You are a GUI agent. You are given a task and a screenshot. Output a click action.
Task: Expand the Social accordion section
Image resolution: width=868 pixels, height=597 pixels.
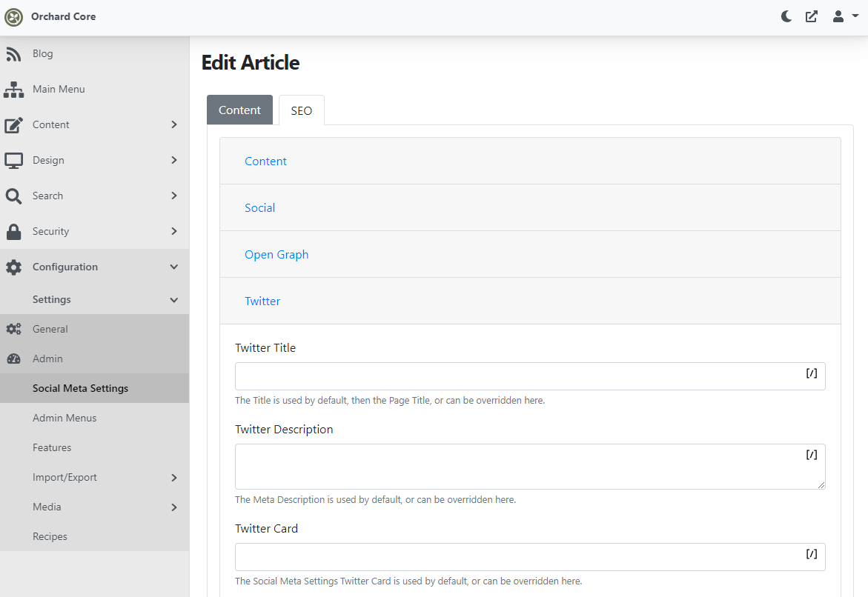pyautogui.click(x=530, y=207)
